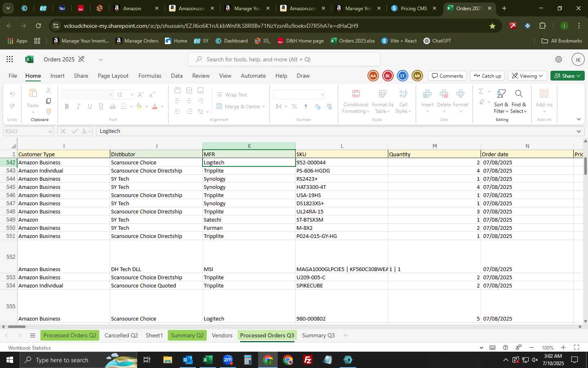Click the Redo arrow icon
Image resolution: width=588 pixels, height=368 pixels.
click(x=12, y=106)
